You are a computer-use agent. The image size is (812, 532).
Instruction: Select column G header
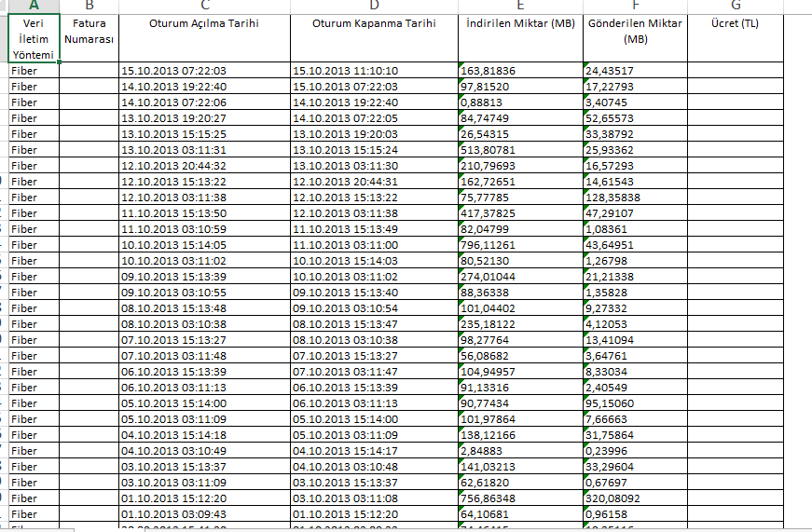(x=736, y=7)
